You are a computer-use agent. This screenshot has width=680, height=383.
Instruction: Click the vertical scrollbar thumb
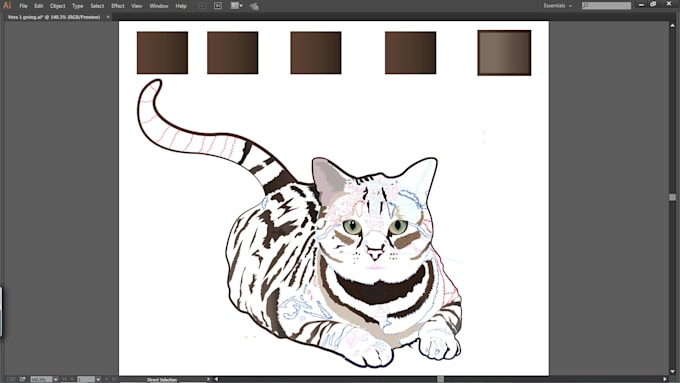coord(673,197)
